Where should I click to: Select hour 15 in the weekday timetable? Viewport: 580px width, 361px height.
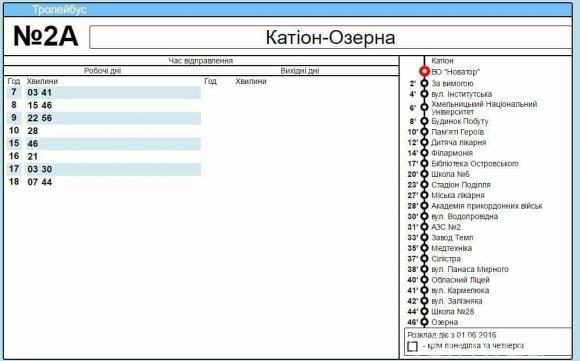(14, 143)
